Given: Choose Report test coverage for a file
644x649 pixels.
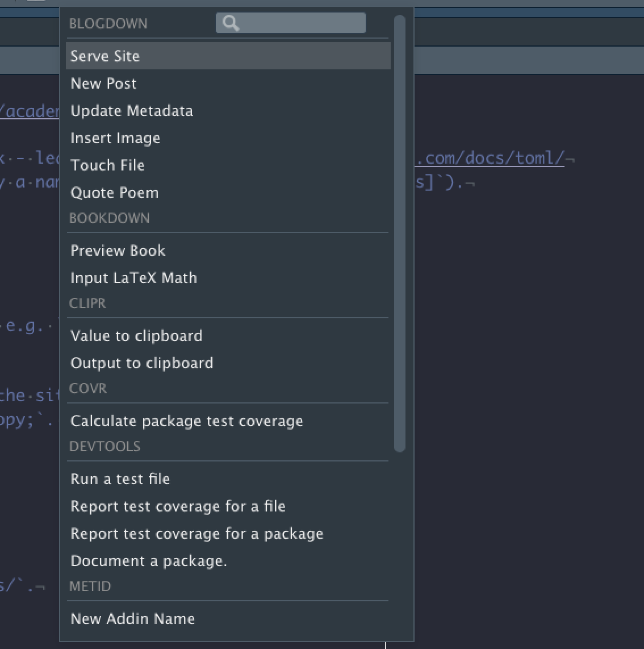Looking at the screenshot, I should (178, 506).
